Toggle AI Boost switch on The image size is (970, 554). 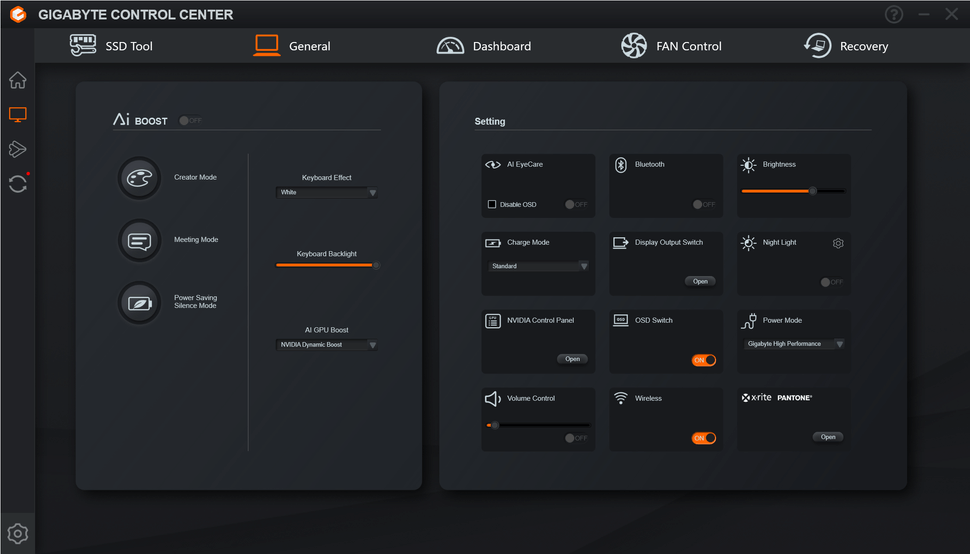[x=190, y=121]
